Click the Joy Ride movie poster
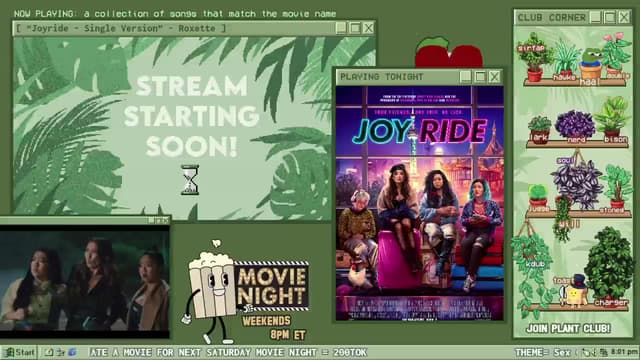640x360 pixels. coord(420,203)
